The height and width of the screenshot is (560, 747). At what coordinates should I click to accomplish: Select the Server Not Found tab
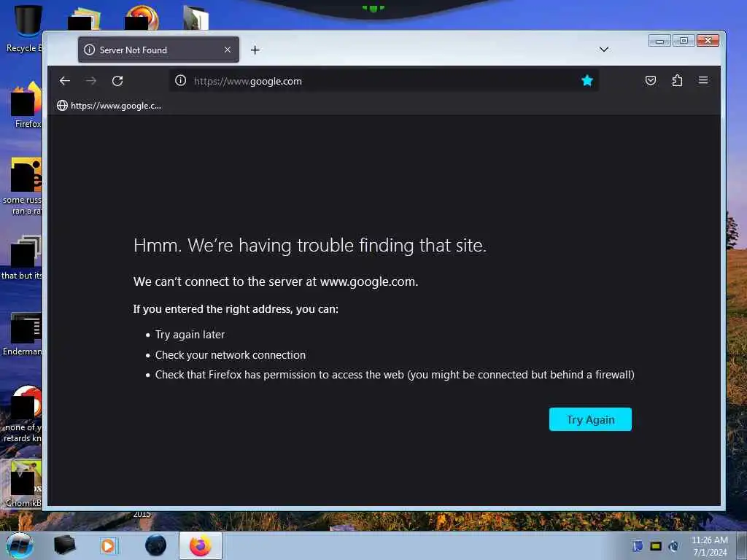click(x=158, y=50)
